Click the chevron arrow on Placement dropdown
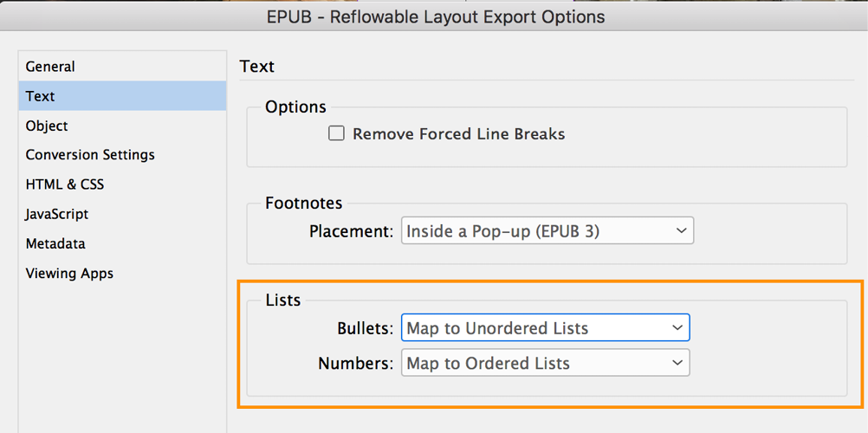Viewport: 868px width, 433px height. (x=680, y=231)
